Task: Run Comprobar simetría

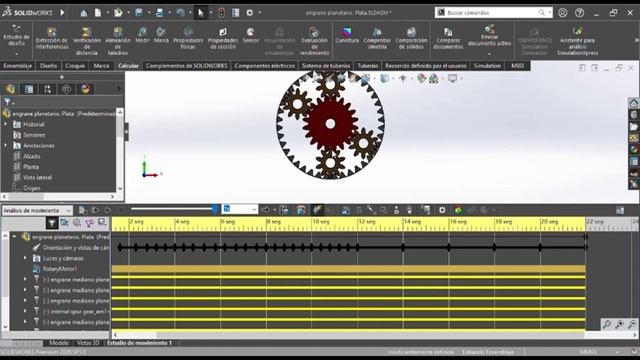Action: [x=377, y=38]
